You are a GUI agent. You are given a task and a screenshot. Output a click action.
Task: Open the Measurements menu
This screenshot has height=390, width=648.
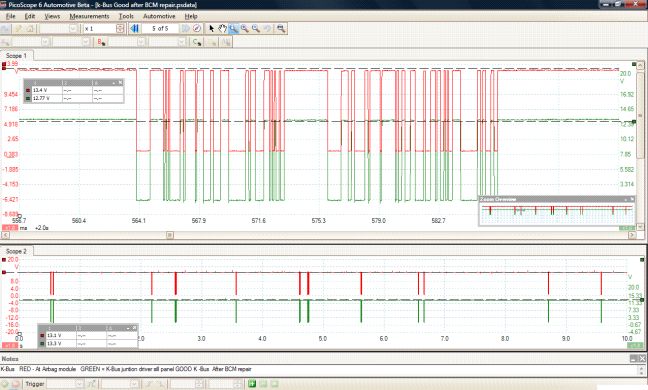point(89,16)
